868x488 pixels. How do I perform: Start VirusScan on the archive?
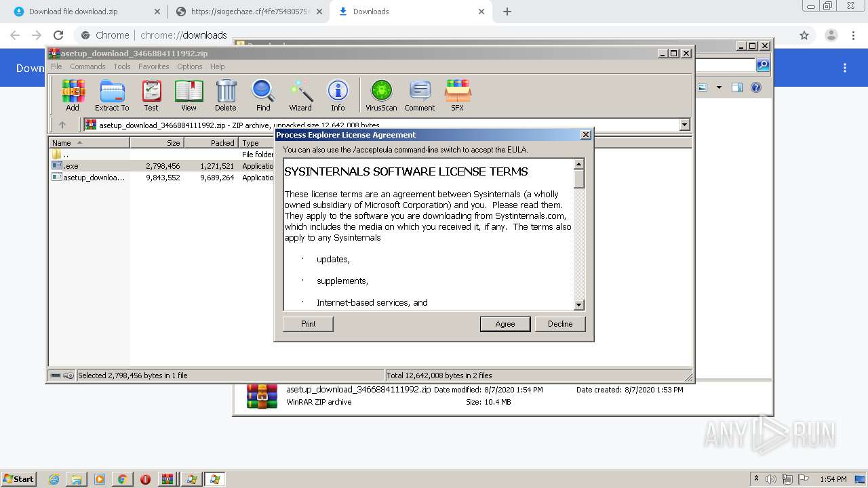coord(381,95)
